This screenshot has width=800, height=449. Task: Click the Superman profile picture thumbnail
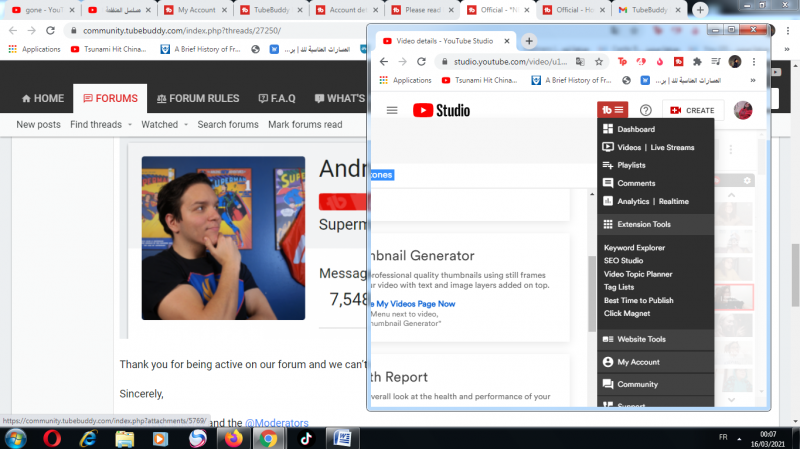point(223,238)
